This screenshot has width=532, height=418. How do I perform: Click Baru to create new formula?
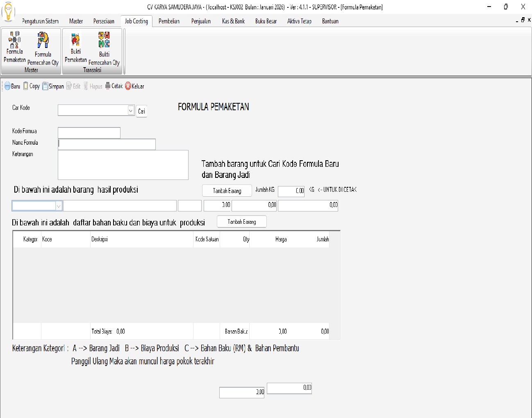[12, 86]
